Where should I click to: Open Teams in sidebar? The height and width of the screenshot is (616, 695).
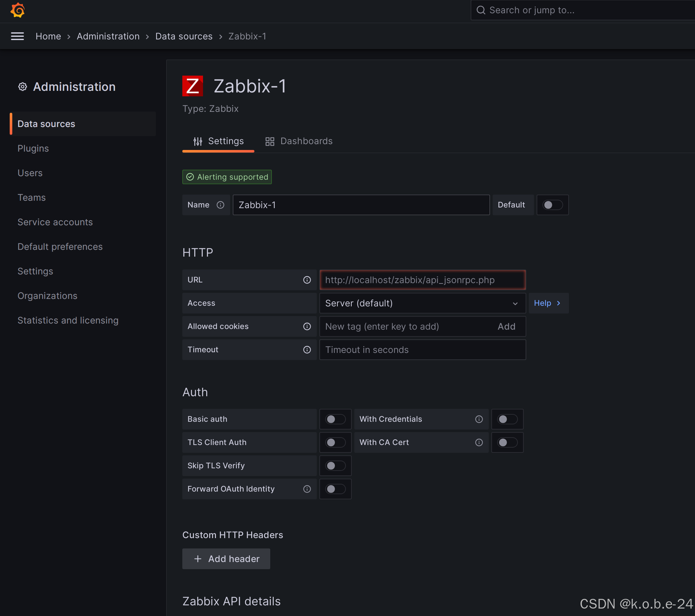tap(31, 197)
